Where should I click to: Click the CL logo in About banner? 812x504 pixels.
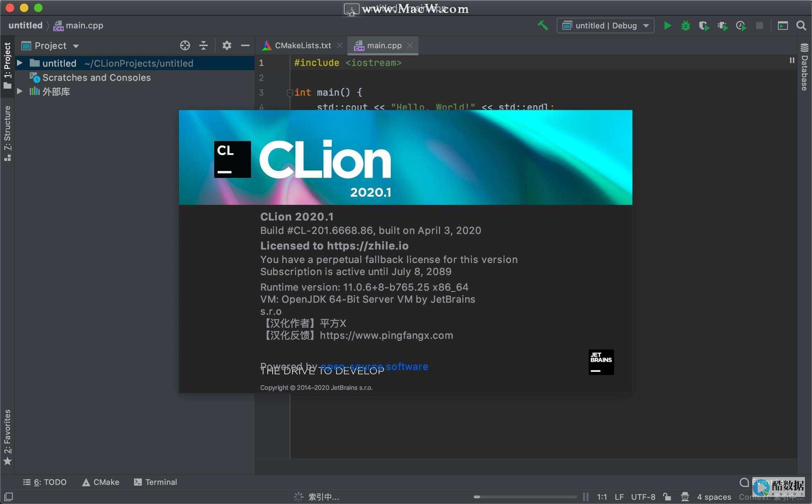tap(232, 159)
